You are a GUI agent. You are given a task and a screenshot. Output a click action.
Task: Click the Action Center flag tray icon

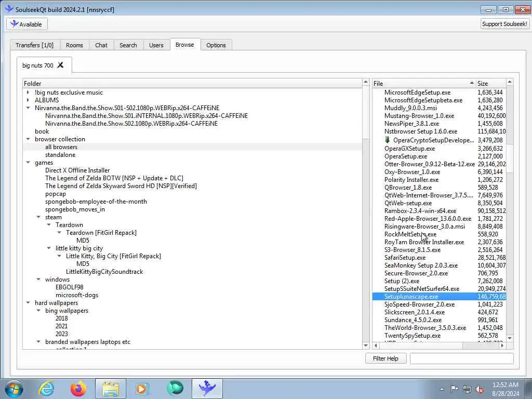(x=454, y=389)
